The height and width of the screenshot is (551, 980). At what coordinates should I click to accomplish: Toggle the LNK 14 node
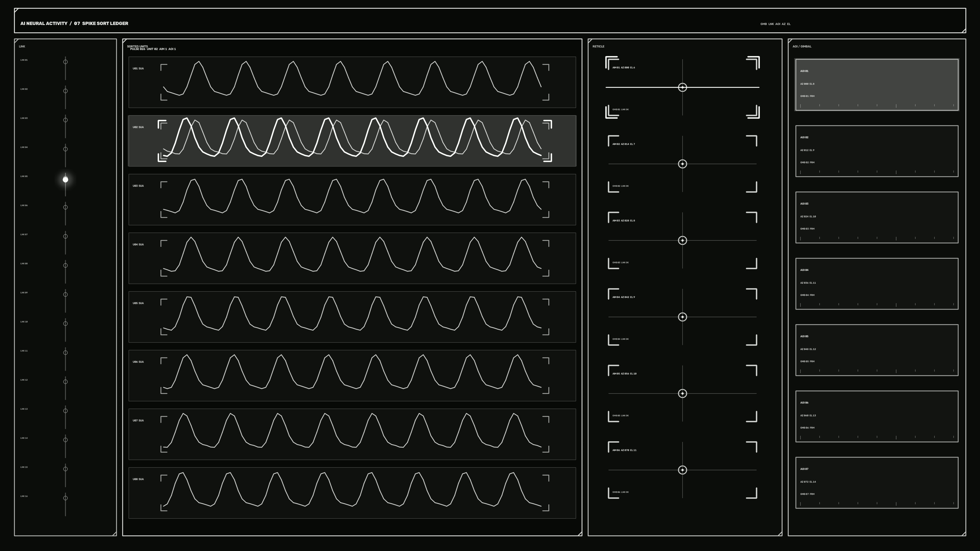click(65, 440)
